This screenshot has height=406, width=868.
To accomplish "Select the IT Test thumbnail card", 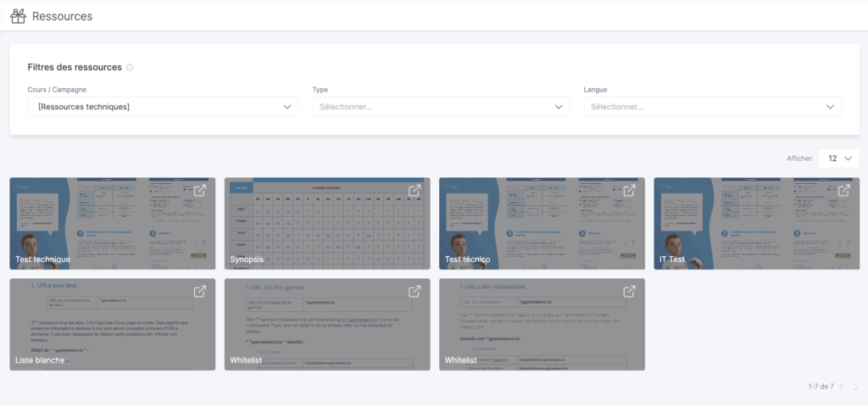I will tap(756, 225).
